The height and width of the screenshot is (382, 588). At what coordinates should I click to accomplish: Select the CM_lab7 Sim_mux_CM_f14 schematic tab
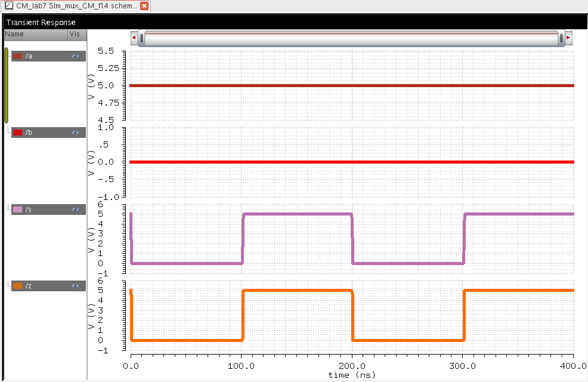point(76,5)
